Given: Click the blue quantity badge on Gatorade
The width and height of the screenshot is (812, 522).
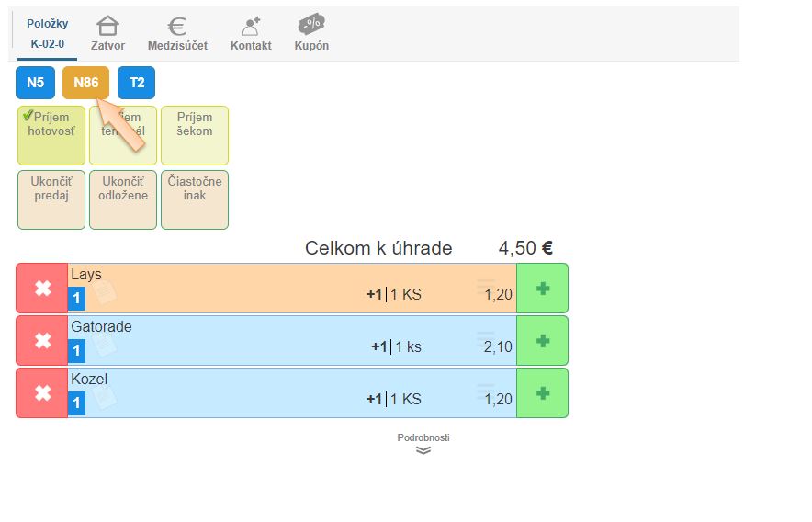Looking at the screenshot, I should click(77, 350).
